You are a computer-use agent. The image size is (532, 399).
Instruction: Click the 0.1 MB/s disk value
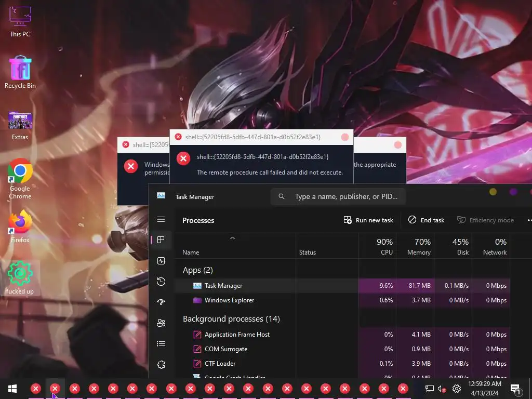pos(456,286)
